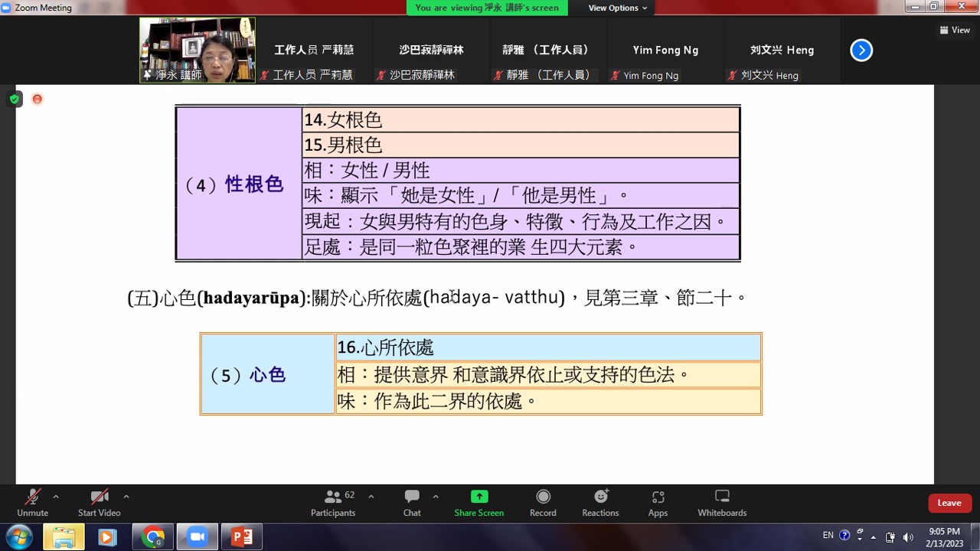Start Video with the camera toggle
980x551 pixels.
point(99,497)
